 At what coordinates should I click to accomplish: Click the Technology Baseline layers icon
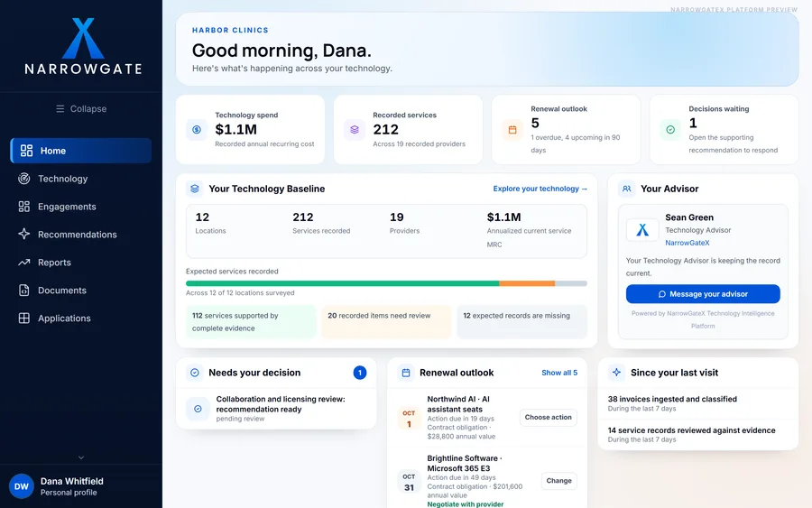195,189
